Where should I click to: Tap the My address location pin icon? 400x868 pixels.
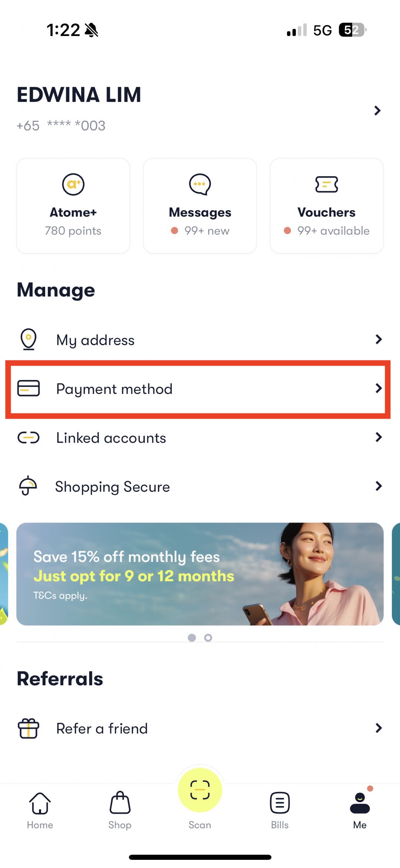coord(29,339)
